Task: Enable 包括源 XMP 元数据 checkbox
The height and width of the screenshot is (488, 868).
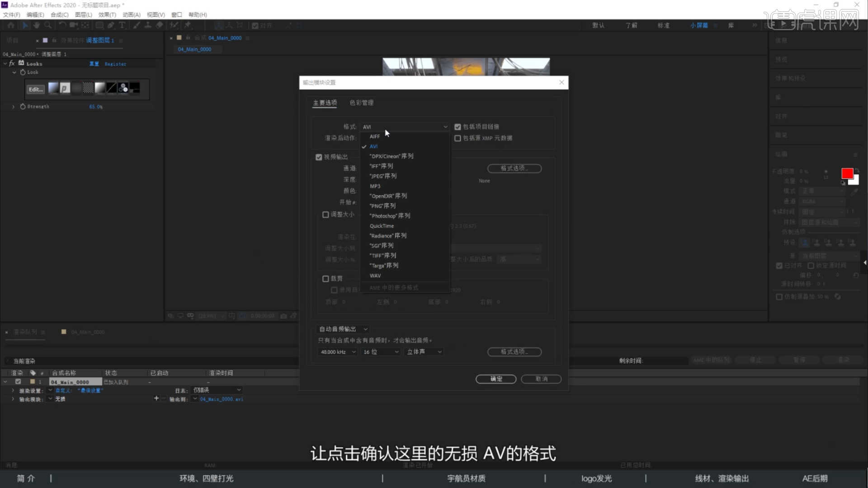Action: point(458,138)
